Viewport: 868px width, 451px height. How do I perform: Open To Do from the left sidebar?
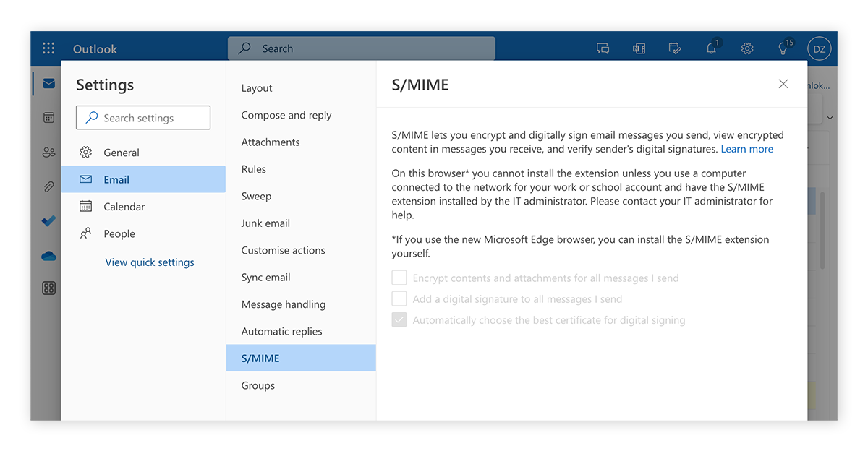[x=48, y=221]
